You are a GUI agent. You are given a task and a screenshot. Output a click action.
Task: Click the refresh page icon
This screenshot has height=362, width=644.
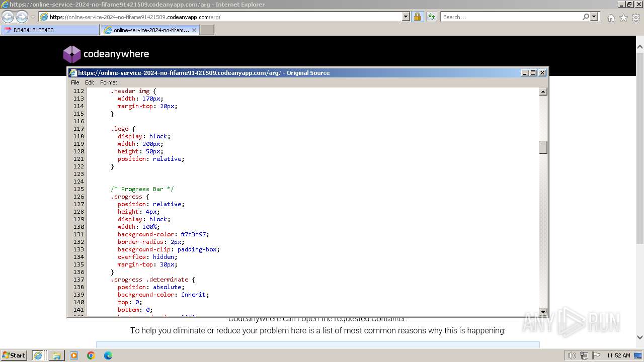[431, 17]
